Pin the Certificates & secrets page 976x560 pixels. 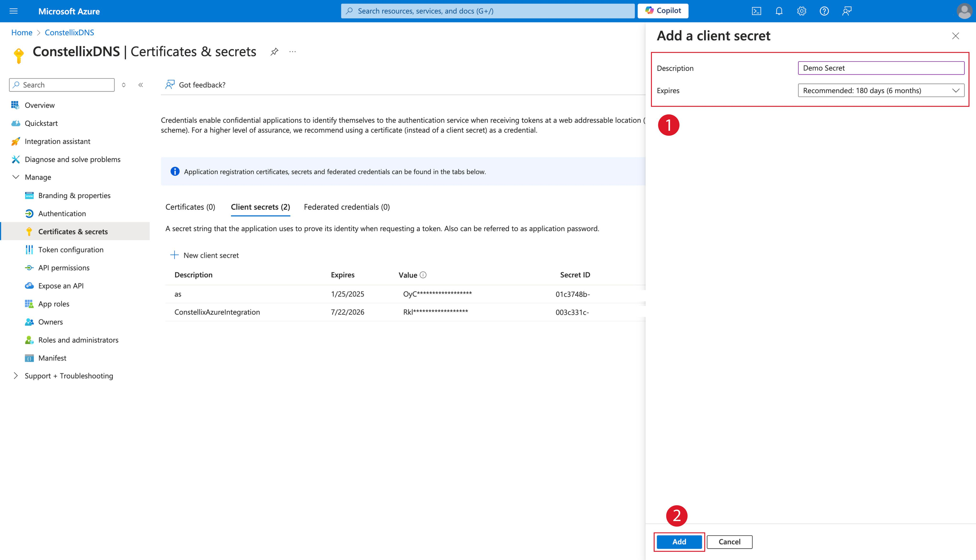point(274,51)
